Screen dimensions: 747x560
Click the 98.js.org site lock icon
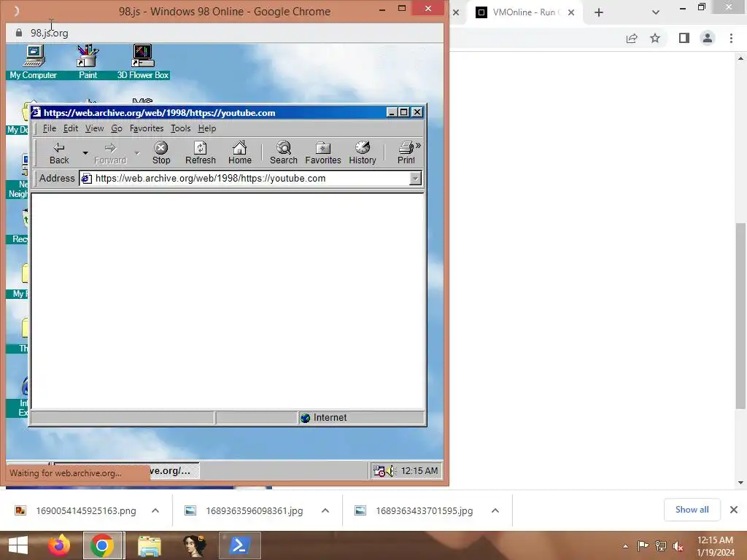[18, 33]
